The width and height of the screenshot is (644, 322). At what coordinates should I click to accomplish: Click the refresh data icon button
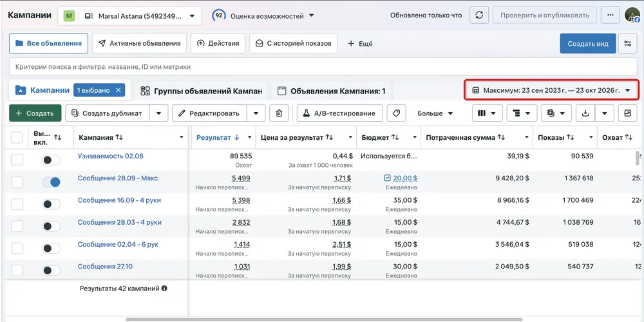(479, 15)
